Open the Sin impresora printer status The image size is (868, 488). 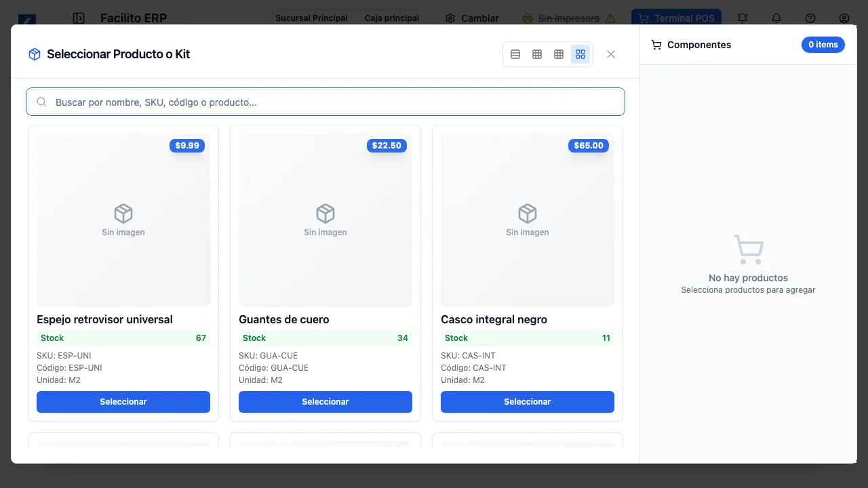(569, 18)
